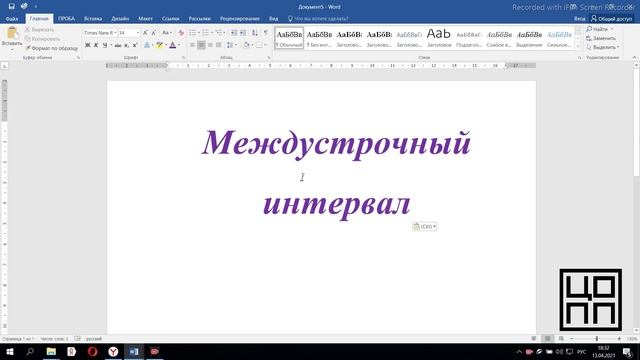Open the Aa change case dropdown
Image resolution: width=640 pixels, height=360 pixels.
pyautogui.click(x=167, y=33)
